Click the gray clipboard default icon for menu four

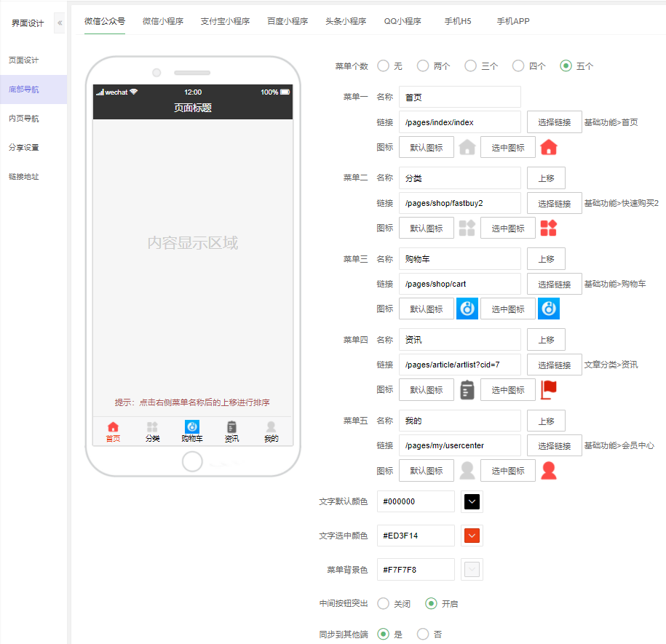pyautogui.click(x=467, y=390)
